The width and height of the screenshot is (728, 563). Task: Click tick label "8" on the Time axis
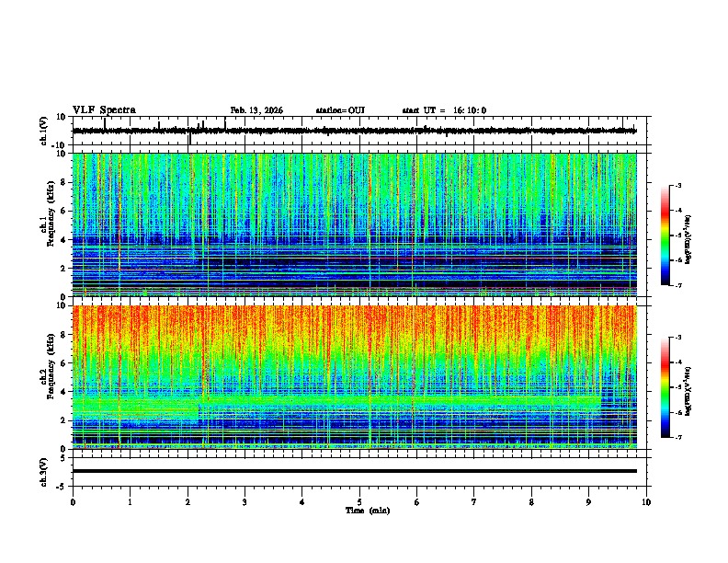click(531, 502)
